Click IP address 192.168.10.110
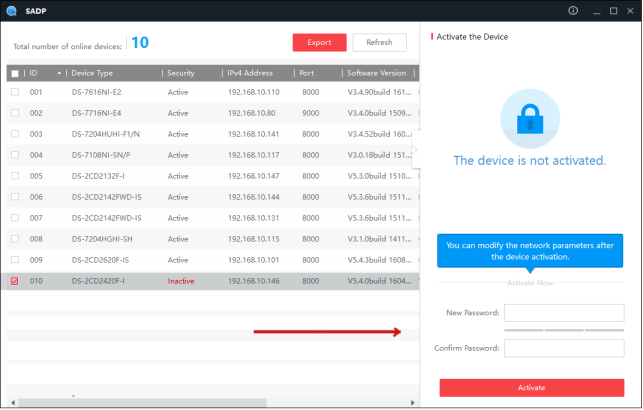 [254, 92]
